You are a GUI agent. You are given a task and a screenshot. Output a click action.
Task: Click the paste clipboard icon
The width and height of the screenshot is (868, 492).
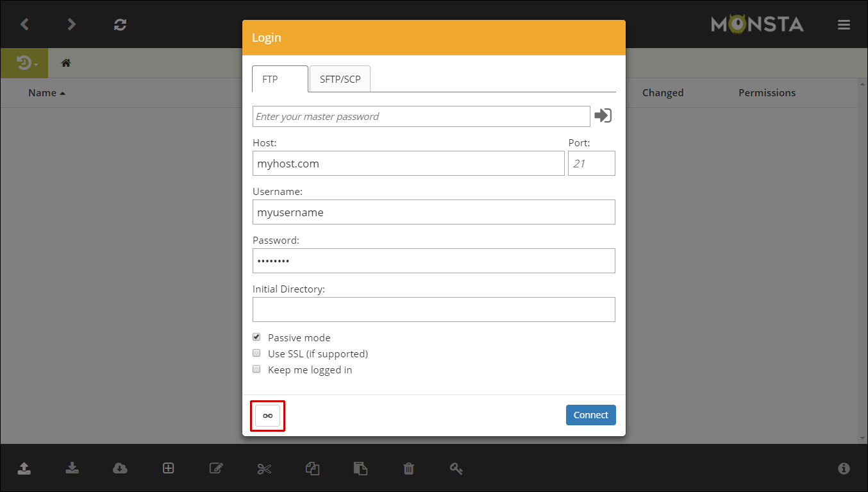360,468
